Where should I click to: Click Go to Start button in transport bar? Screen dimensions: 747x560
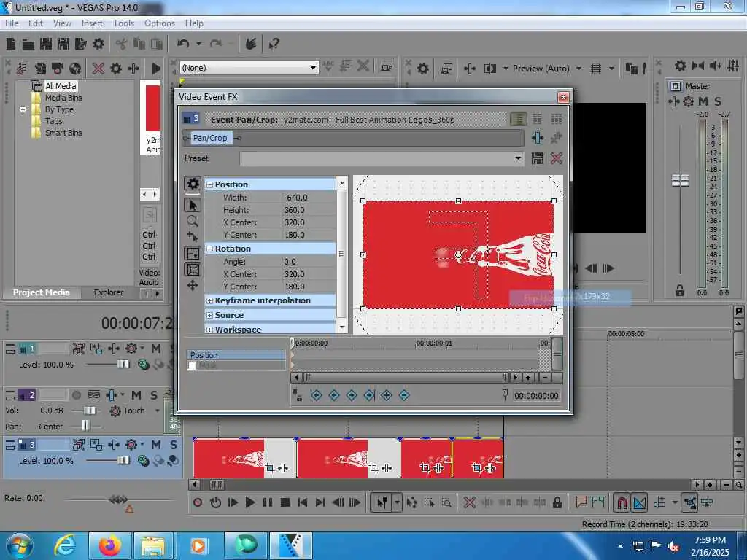[x=303, y=502]
